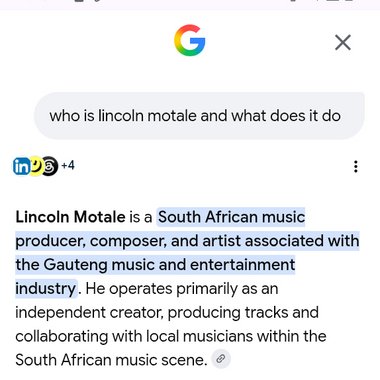Click the chain link citation icon
The height and width of the screenshot is (380, 380).
[x=220, y=359]
